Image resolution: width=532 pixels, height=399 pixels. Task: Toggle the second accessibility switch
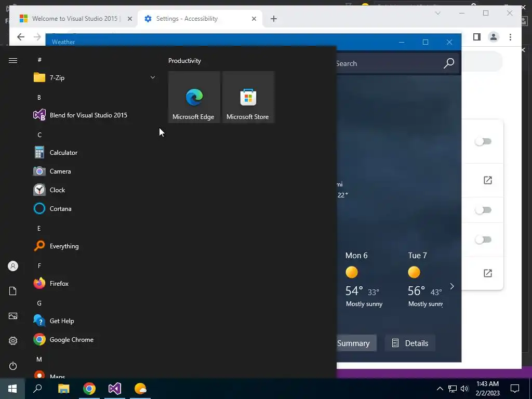(484, 210)
